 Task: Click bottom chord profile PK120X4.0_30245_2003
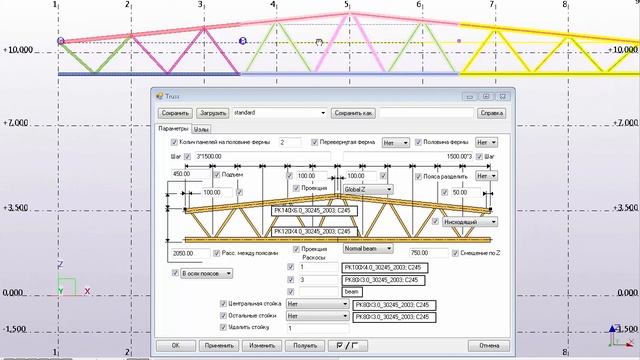click(314, 232)
